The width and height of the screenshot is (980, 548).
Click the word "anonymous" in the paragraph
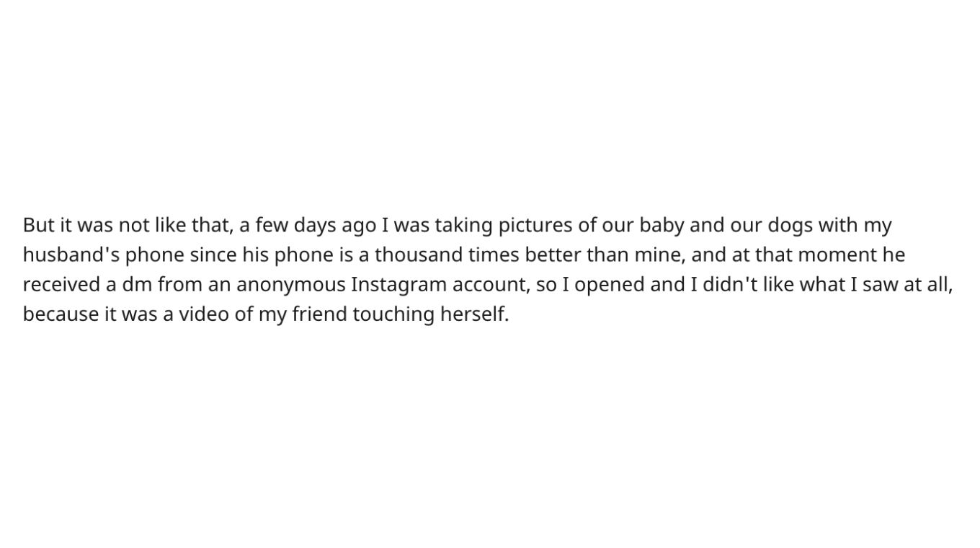click(290, 285)
